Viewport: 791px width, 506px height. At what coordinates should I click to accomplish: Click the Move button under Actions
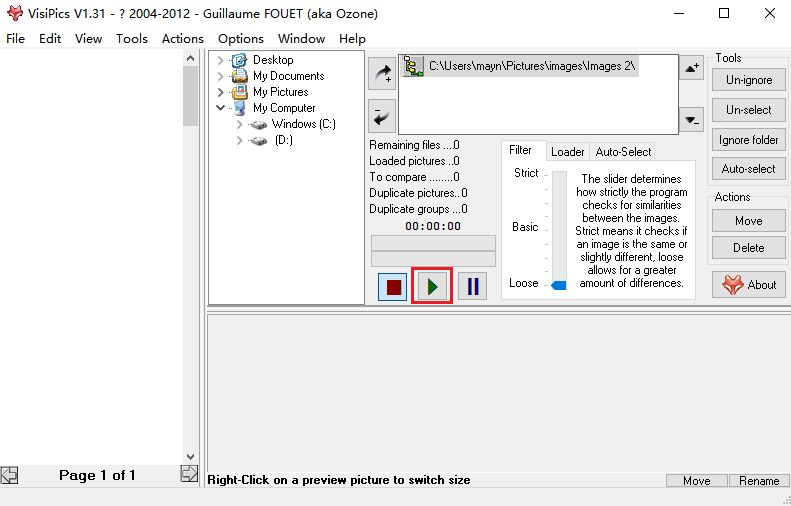coord(749,221)
